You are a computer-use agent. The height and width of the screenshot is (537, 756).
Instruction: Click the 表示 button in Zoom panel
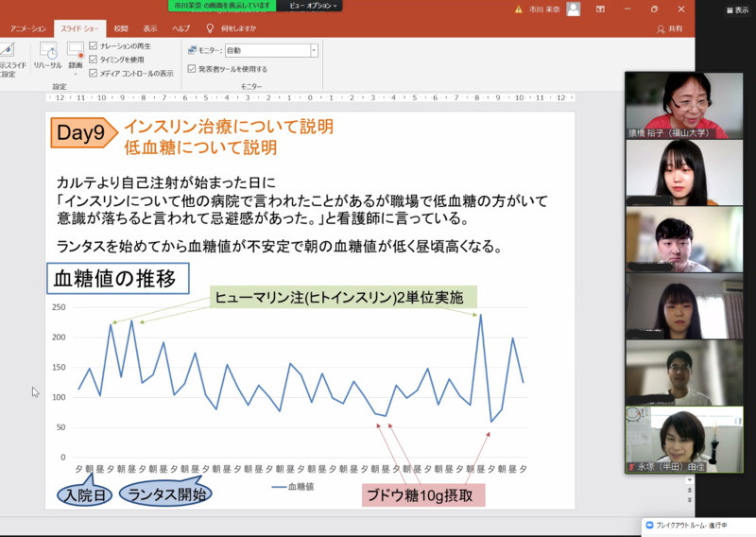click(736, 9)
